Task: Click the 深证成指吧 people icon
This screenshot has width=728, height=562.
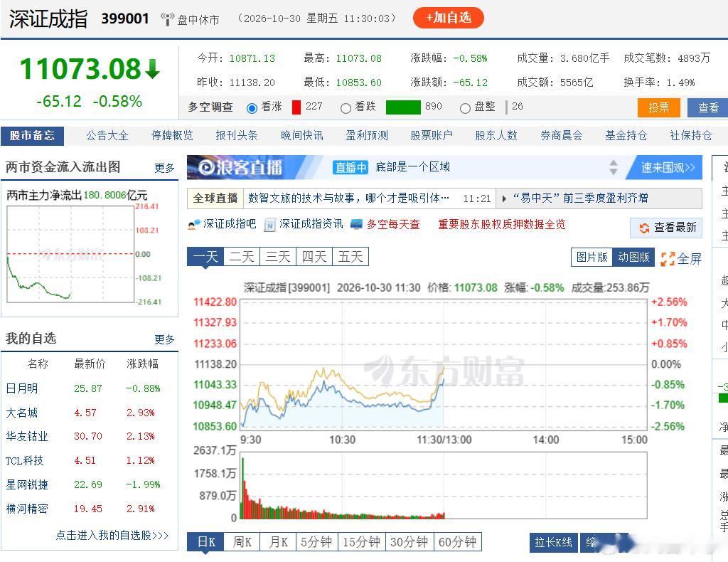Action: pos(194,225)
